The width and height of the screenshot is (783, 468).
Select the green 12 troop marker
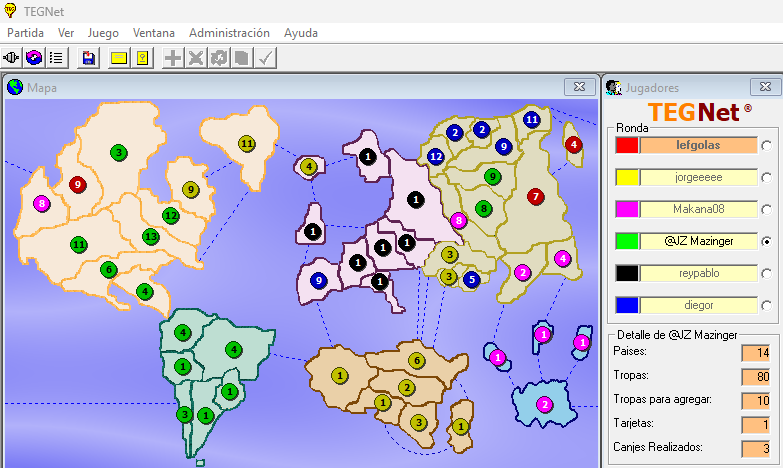(171, 216)
